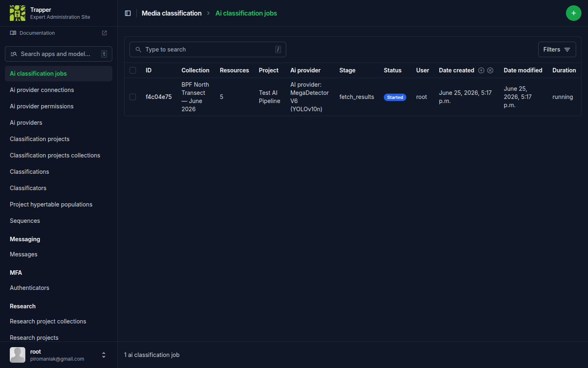Open Project hypertable populations

click(x=58, y=204)
